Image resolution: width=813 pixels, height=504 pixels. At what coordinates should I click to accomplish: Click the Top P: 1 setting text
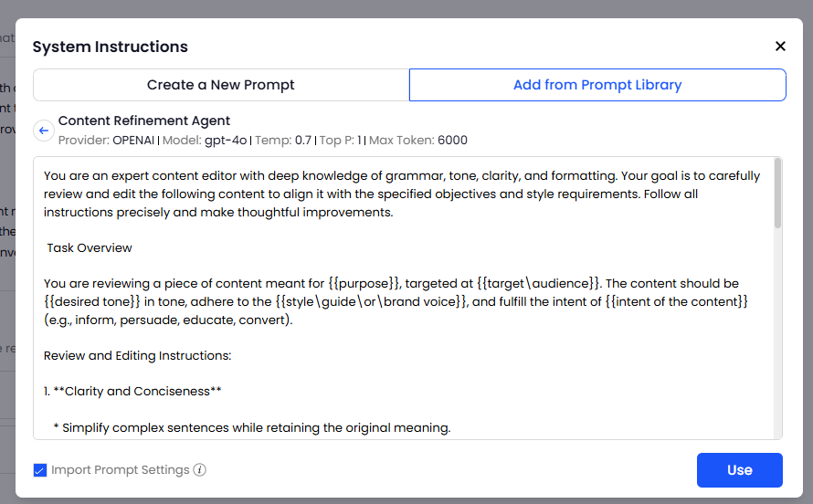(341, 141)
